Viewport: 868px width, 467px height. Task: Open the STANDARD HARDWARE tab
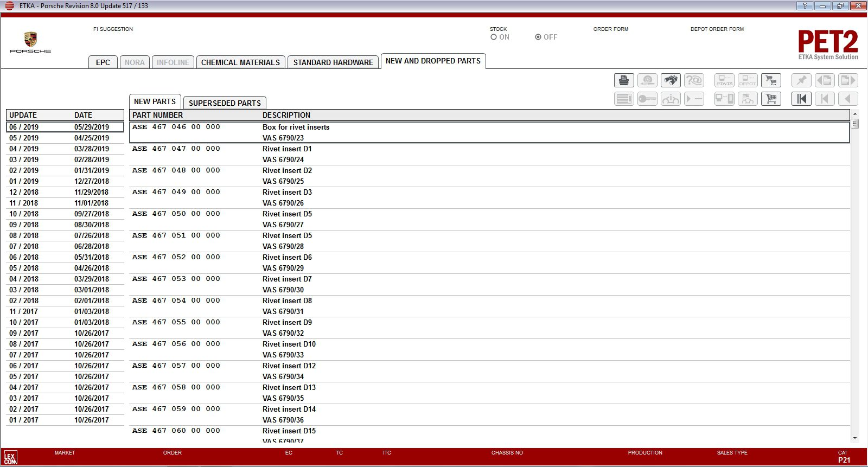click(x=333, y=62)
